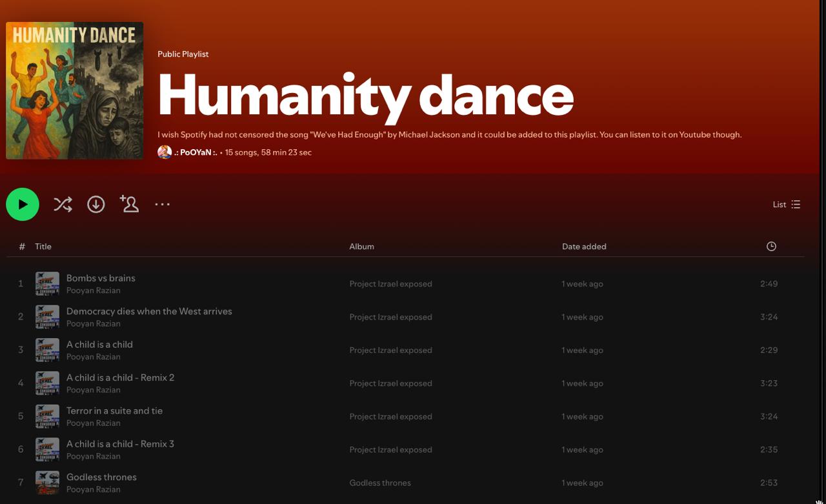The width and height of the screenshot is (826, 504).
Task: Invite collaborators with the add-person icon
Action: [x=129, y=204]
